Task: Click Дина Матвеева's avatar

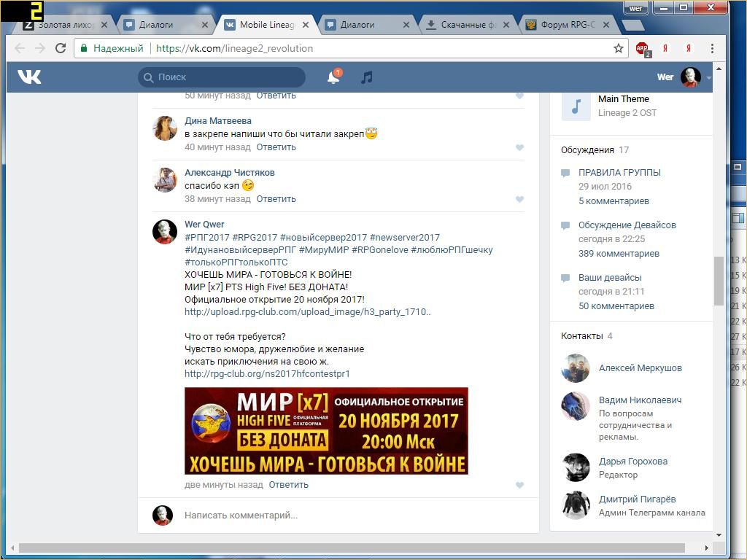Action: pyautogui.click(x=165, y=128)
